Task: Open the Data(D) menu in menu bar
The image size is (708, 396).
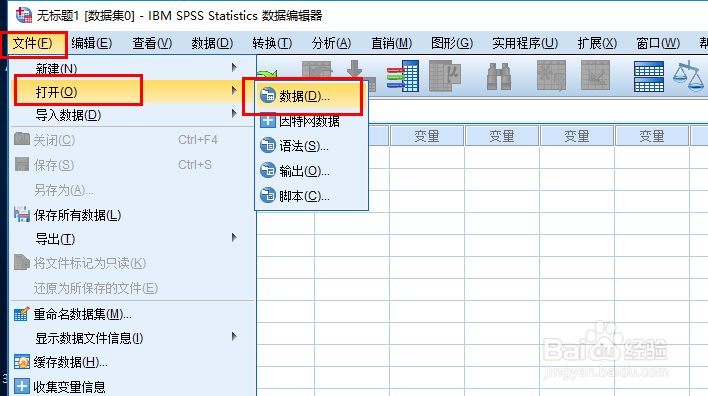Action: (x=212, y=44)
